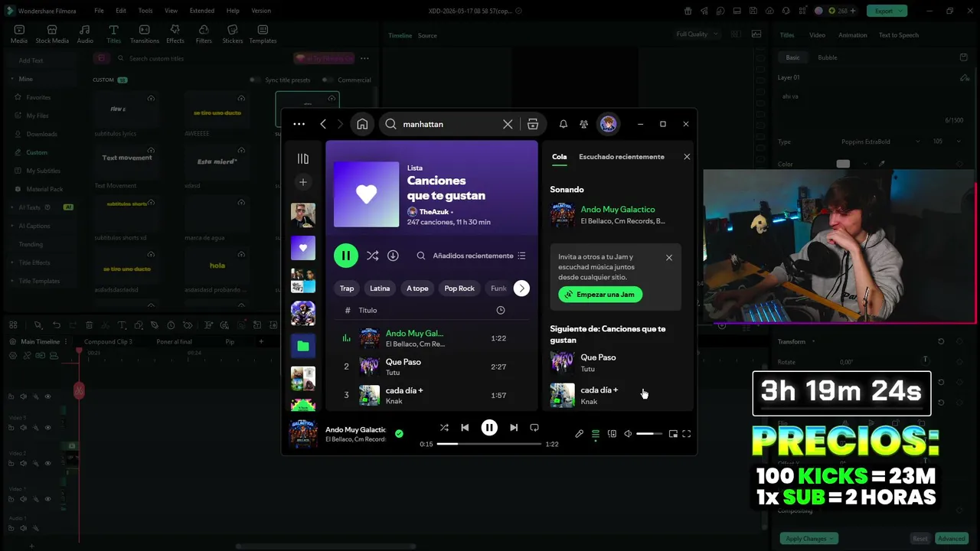
Task: Skip to the next track
Action: coord(514,428)
